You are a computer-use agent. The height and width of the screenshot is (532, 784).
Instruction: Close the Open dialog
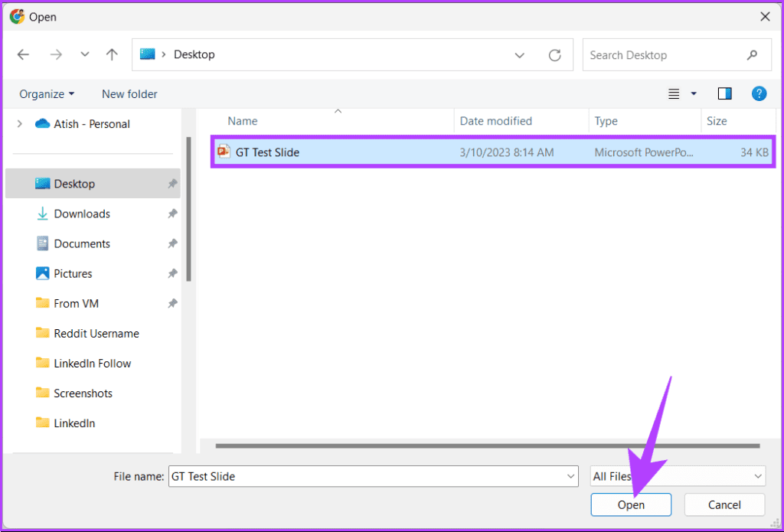765,17
